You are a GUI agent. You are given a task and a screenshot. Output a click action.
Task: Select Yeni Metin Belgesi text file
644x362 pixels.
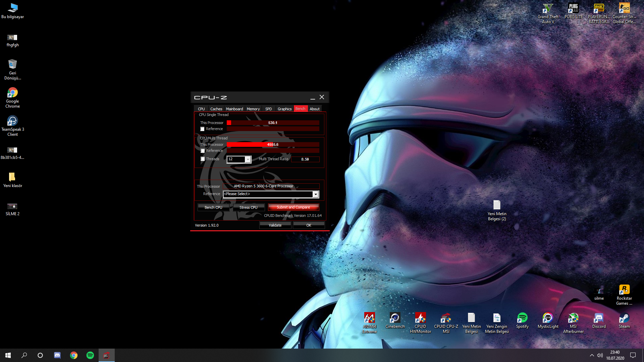coord(471,323)
